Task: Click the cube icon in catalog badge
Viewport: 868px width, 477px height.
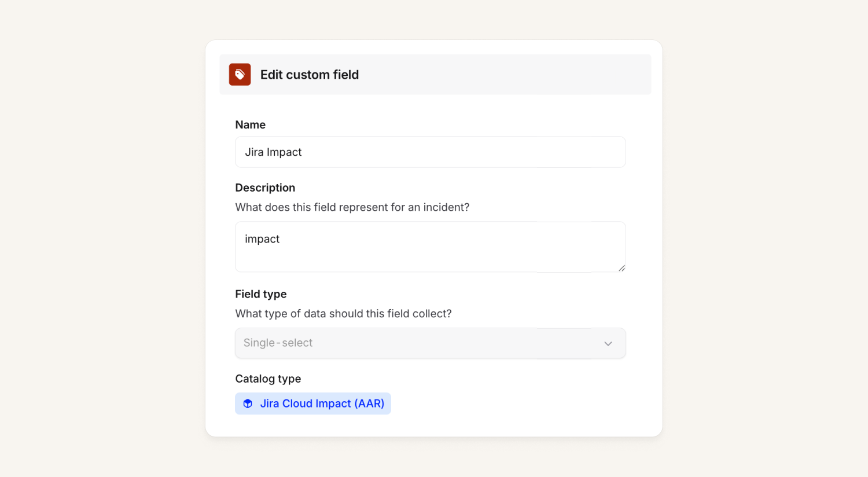Action: click(248, 403)
